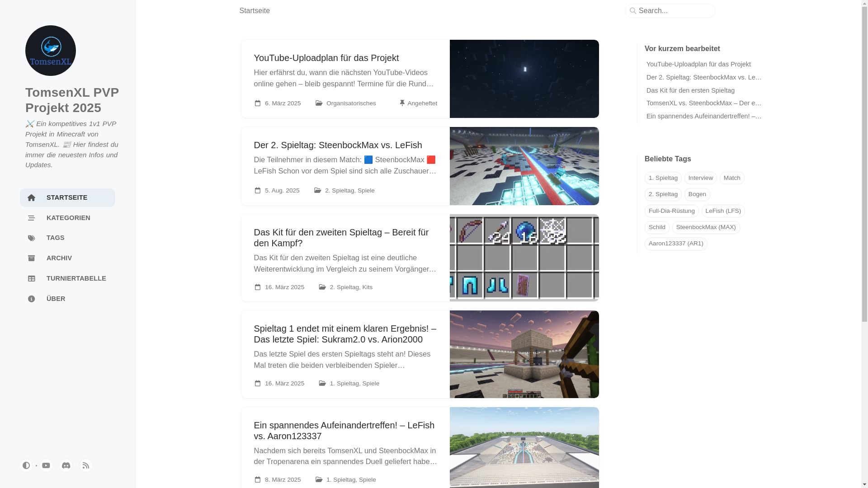Click the Kits category under second post kit
Image resolution: width=868 pixels, height=488 pixels.
[x=367, y=287]
